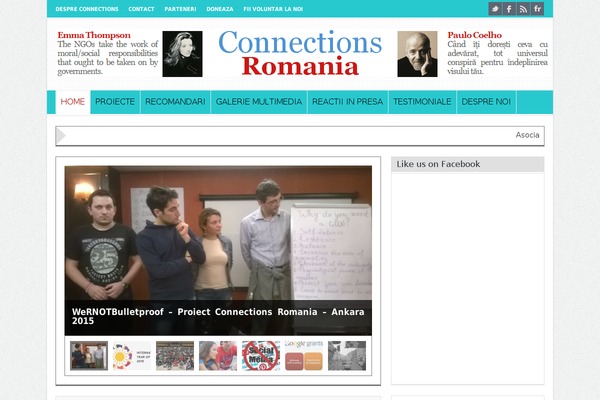Open the Despre Noi tab
Viewport: 600px width, 400px height.
coord(486,102)
